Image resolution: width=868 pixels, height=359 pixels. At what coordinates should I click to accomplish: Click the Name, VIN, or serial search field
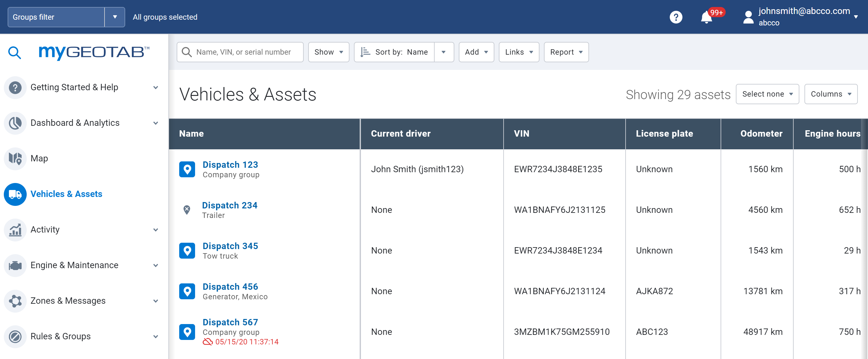pyautogui.click(x=243, y=52)
